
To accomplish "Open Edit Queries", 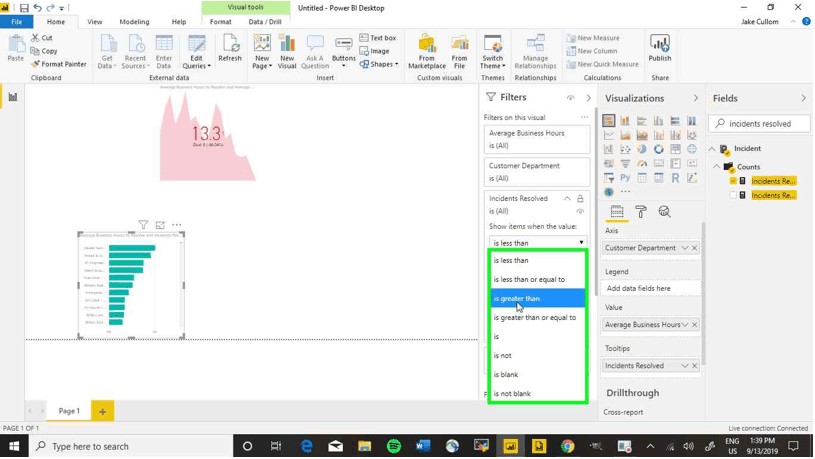I will click(196, 51).
